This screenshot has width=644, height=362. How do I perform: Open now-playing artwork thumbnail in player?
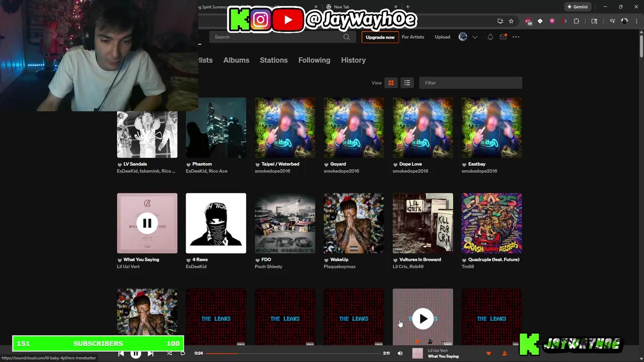pyautogui.click(x=418, y=353)
